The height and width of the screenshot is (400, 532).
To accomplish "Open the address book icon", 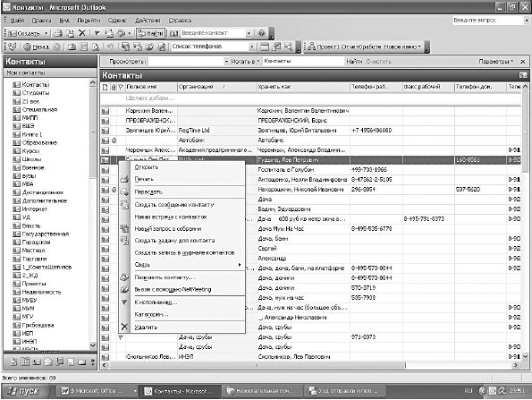I will point(173,33).
